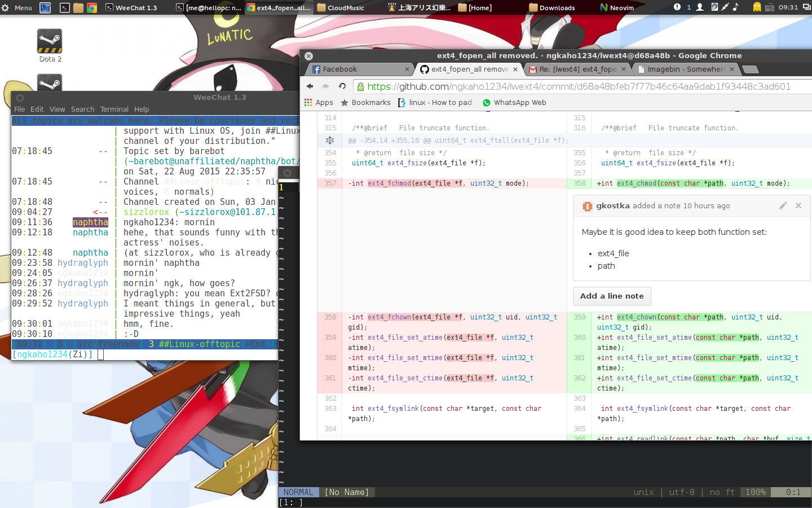Switch to WeeChat 1.3 taskbar entry
The height and width of the screenshot is (508, 812).
(131, 7)
